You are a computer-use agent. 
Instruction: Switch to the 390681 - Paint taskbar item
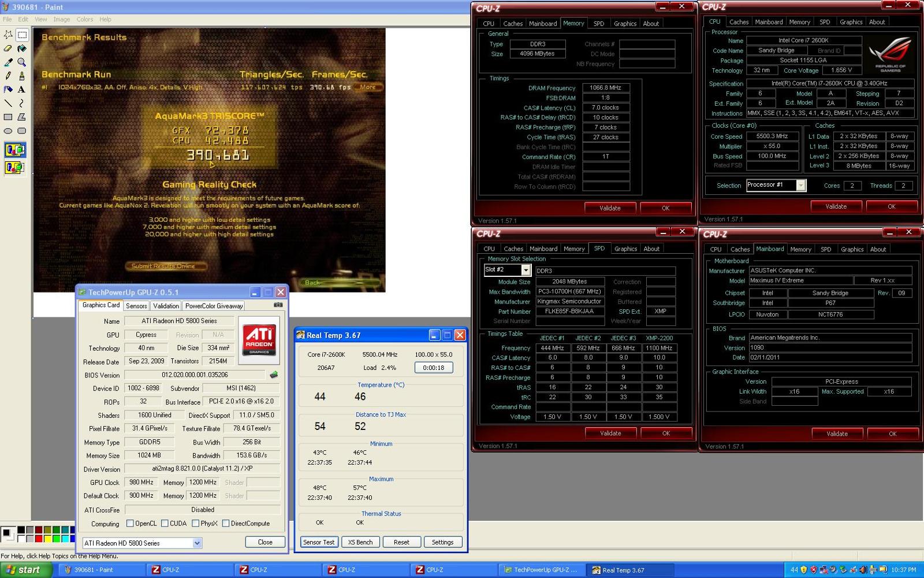click(101, 570)
